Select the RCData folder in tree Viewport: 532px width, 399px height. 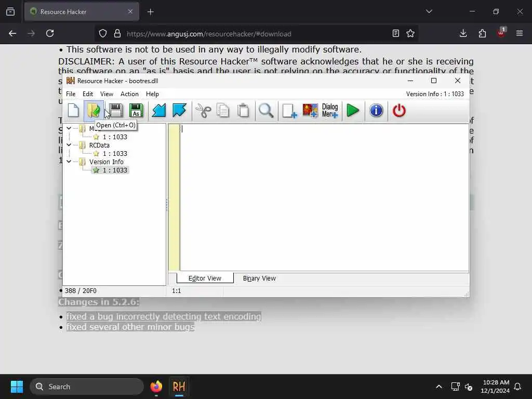[x=99, y=145]
